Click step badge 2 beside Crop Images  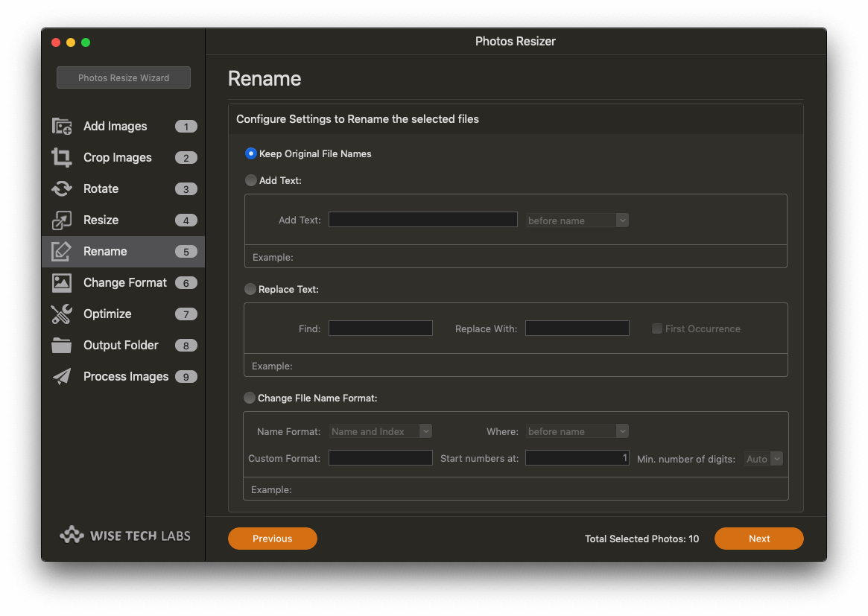pyautogui.click(x=186, y=158)
